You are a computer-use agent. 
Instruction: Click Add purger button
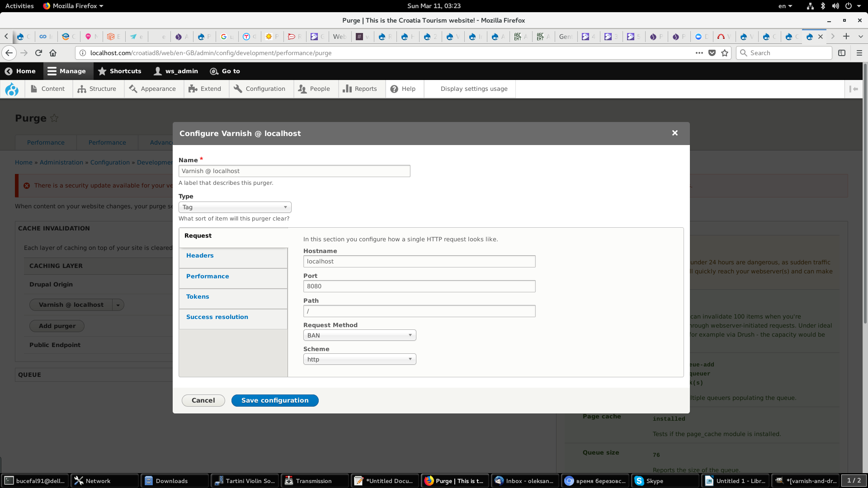pyautogui.click(x=57, y=326)
